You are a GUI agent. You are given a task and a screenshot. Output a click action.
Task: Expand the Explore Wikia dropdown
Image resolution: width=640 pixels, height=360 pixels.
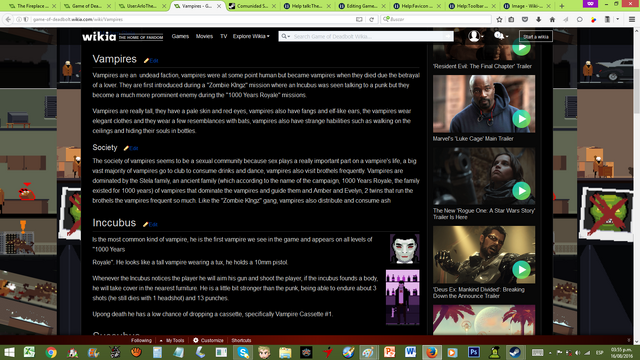(x=251, y=36)
